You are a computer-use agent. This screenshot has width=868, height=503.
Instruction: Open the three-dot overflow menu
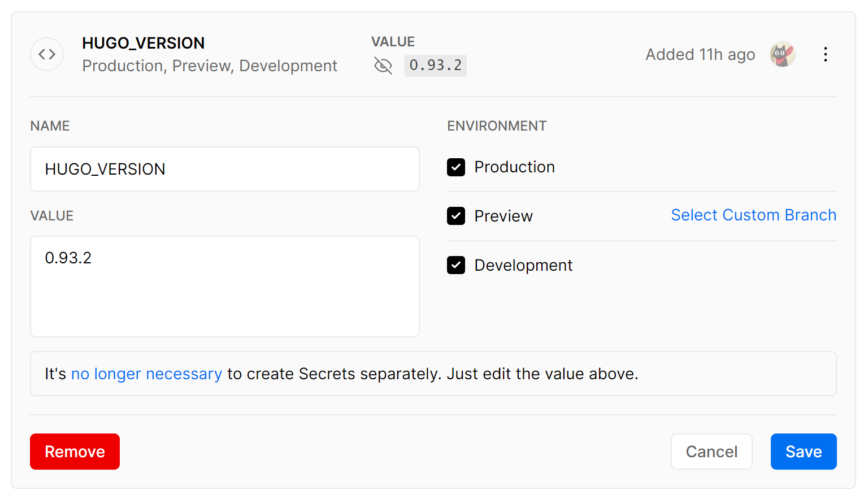(826, 54)
